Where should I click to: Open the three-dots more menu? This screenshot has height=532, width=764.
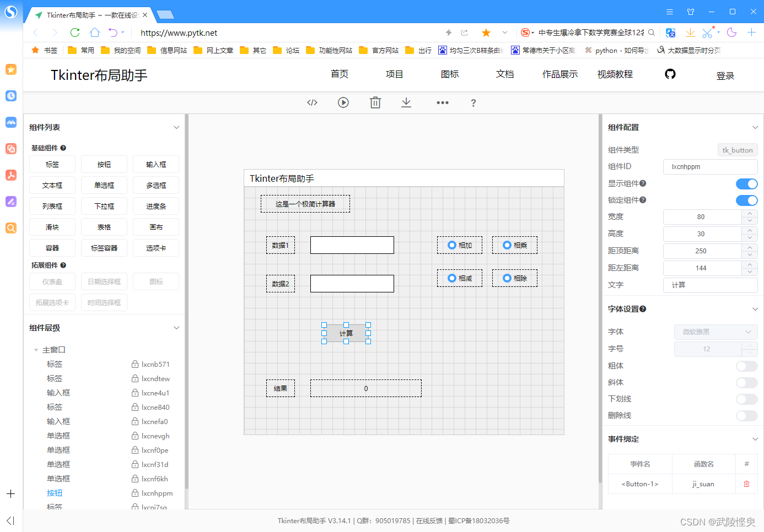[x=443, y=102]
